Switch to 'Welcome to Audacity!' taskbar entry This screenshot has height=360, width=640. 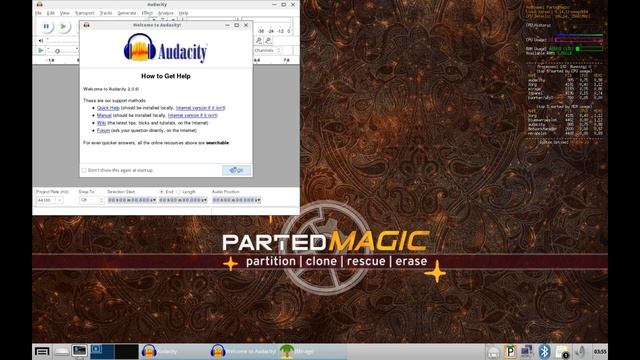click(244, 351)
